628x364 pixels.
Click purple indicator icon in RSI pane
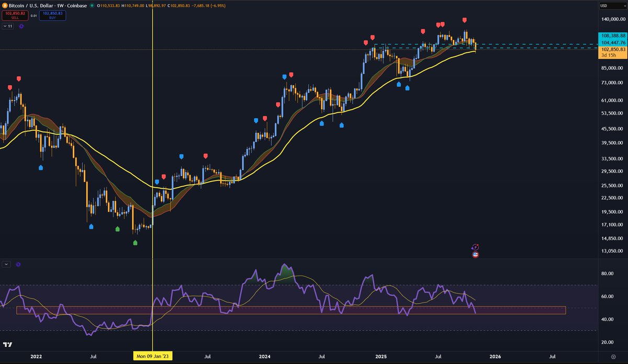coord(18,265)
